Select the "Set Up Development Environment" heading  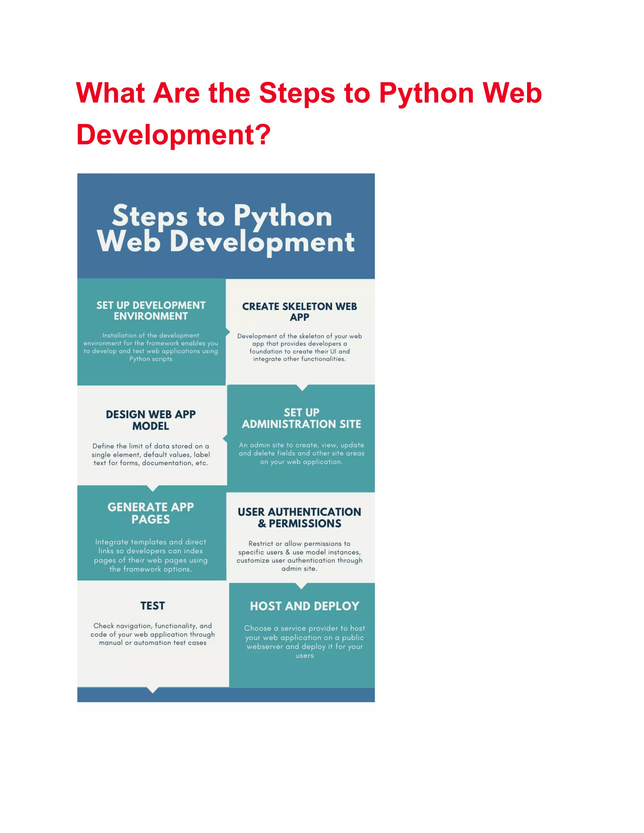(151, 311)
